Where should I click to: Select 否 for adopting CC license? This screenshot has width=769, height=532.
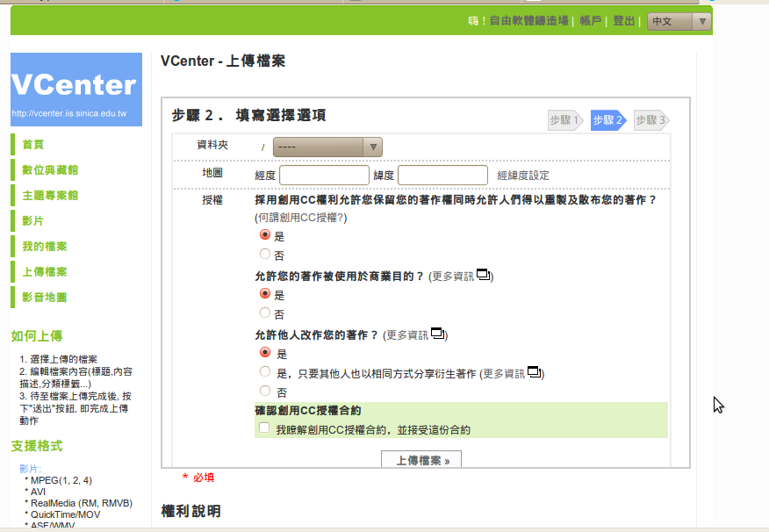point(265,254)
